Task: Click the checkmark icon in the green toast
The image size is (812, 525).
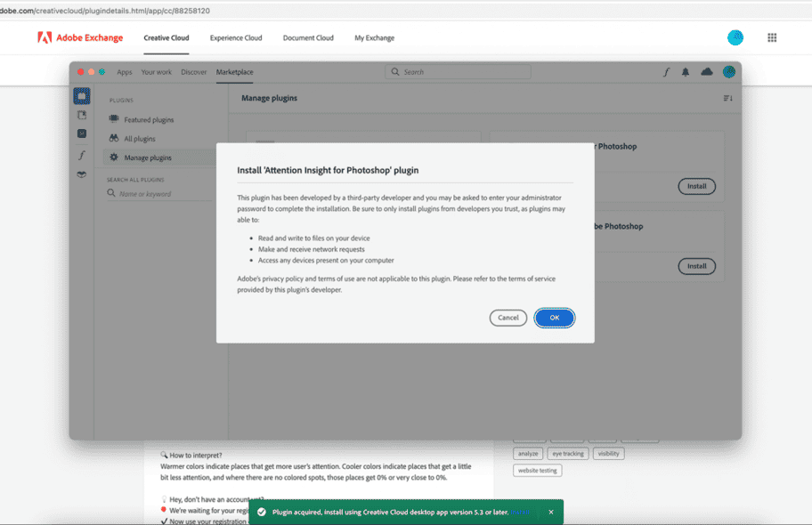Action: (262, 512)
